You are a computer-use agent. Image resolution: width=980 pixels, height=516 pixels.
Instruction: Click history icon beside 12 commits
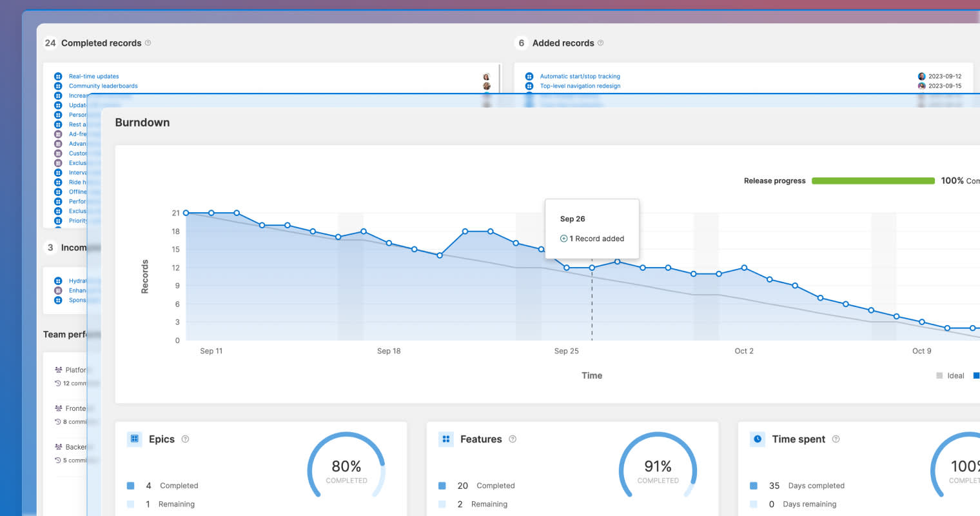click(58, 383)
